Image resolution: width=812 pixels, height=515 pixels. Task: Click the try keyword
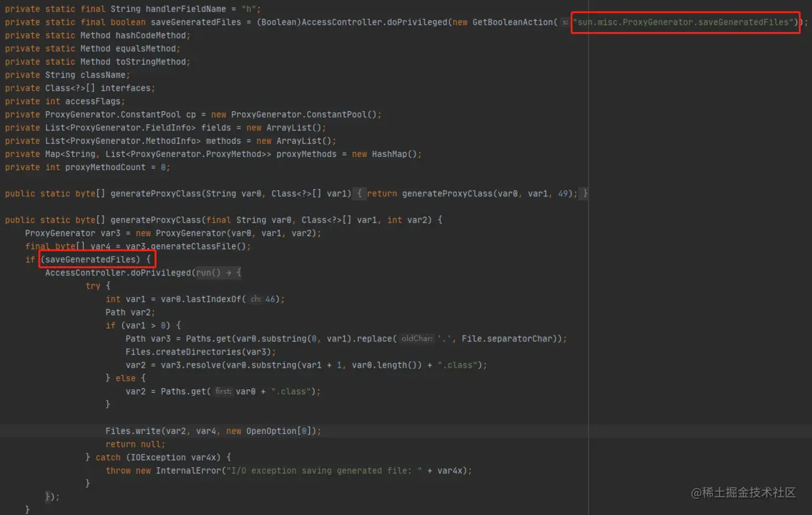(93, 286)
